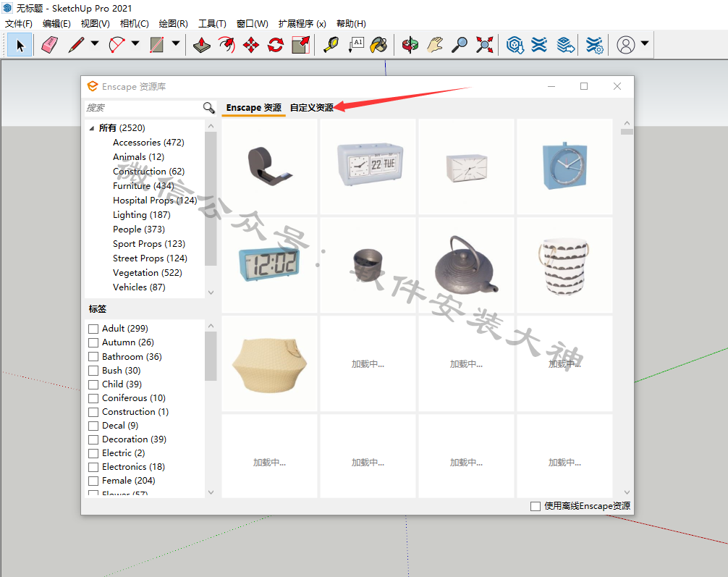Click the Send to LayOut icon
Screen dimensions: 728x577
(565, 45)
